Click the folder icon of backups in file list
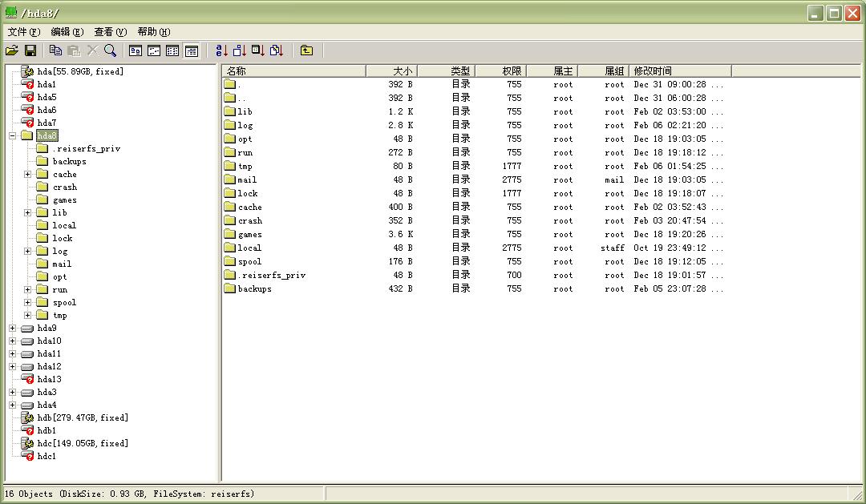The image size is (866, 504). [230, 288]
